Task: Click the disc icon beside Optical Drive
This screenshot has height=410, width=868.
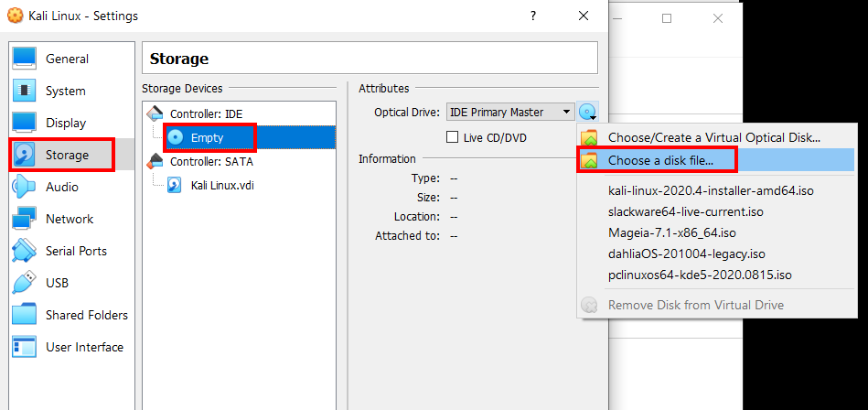Action: pyautogui.click(x=588, y=113)
